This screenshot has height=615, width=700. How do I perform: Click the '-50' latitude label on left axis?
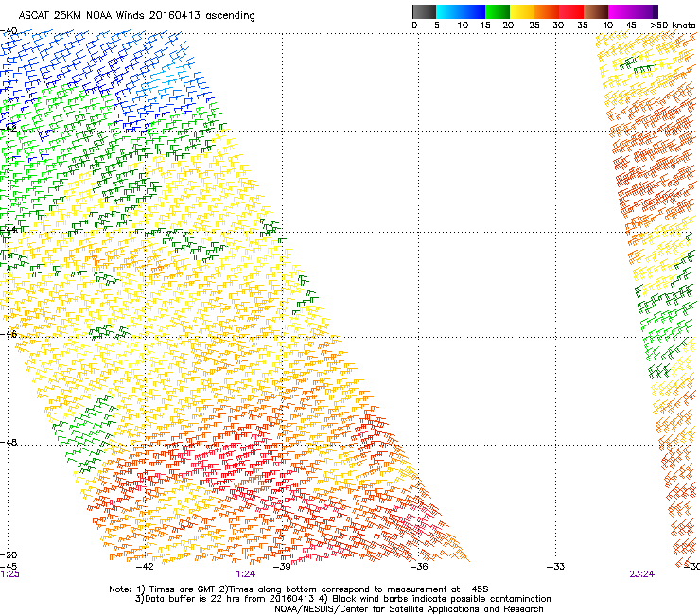[9, 555]
